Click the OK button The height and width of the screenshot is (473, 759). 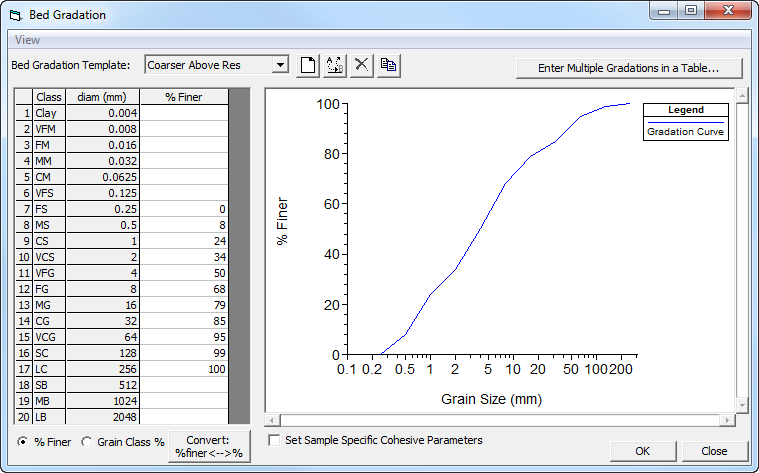[643, 451]
